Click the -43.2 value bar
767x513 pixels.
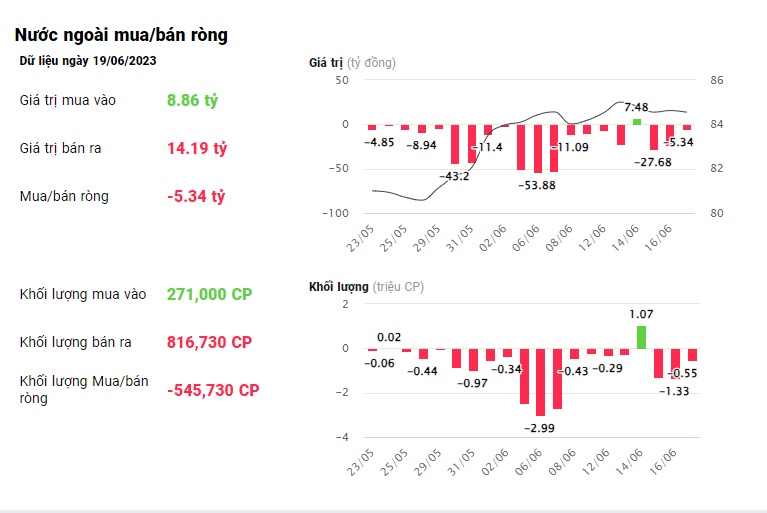click(455, 144)
